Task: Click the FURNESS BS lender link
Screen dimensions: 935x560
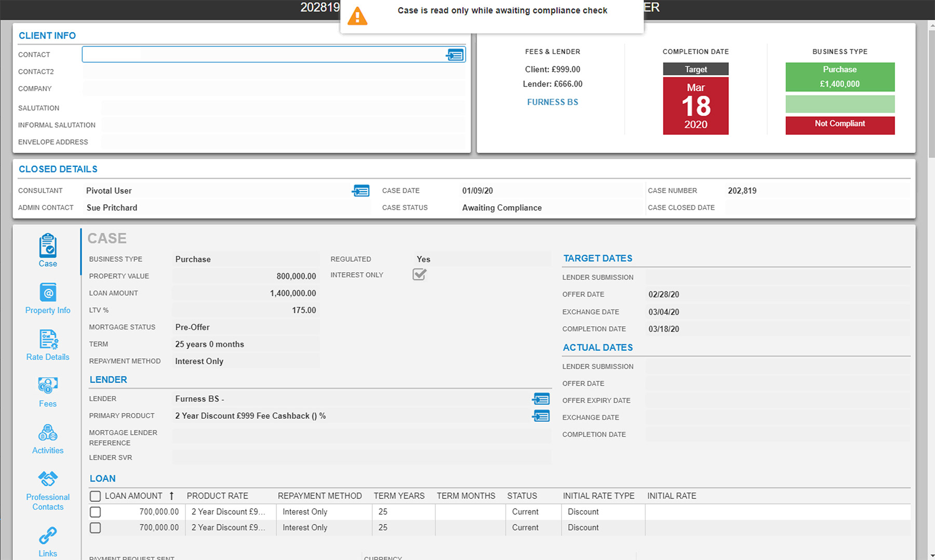Action: (552, 102)
